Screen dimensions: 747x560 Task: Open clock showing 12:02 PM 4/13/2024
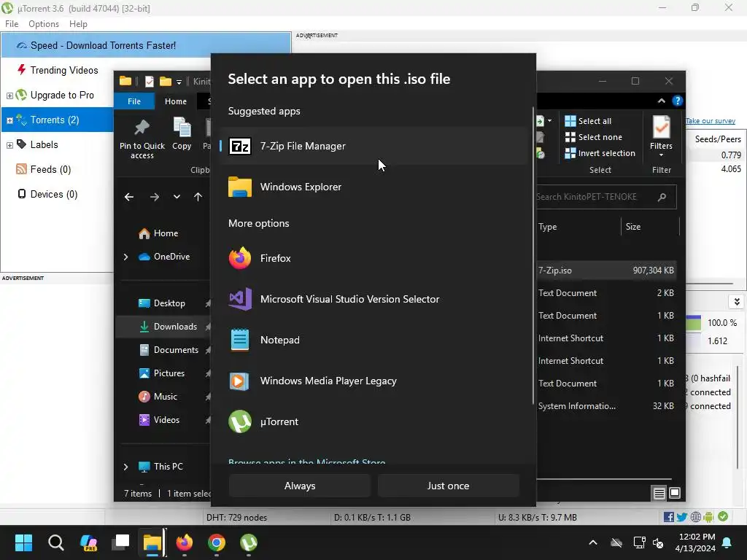[695, 542]
